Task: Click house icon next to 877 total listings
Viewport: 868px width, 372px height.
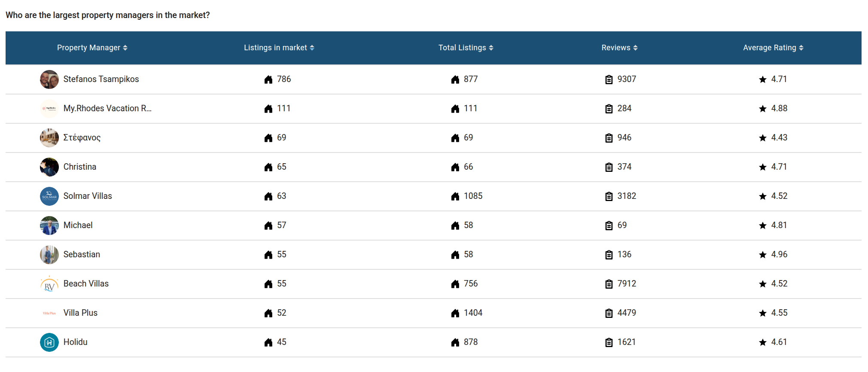Action: [x=455, y=79]
